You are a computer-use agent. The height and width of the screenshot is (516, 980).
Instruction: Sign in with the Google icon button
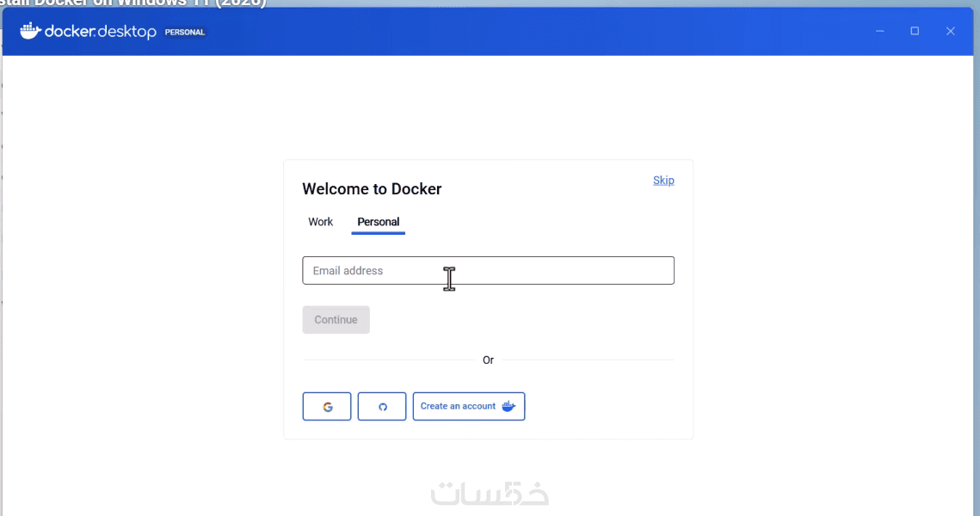pos(327,407)
